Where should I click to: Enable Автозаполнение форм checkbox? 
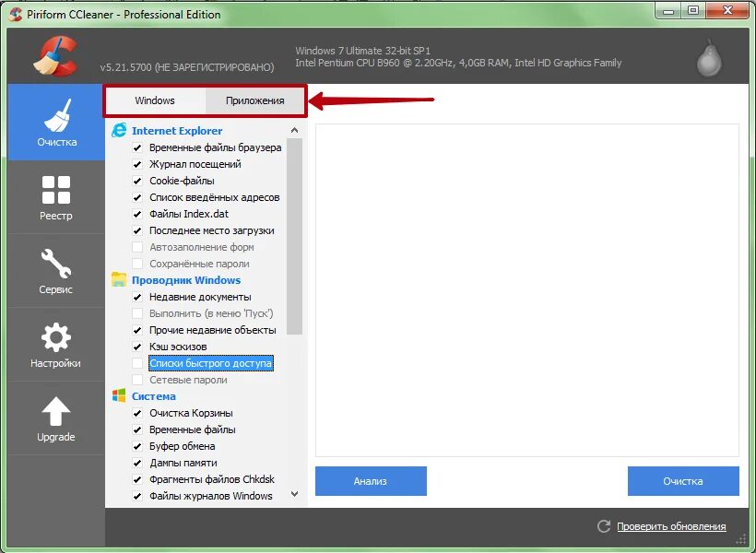pos(137,247)
